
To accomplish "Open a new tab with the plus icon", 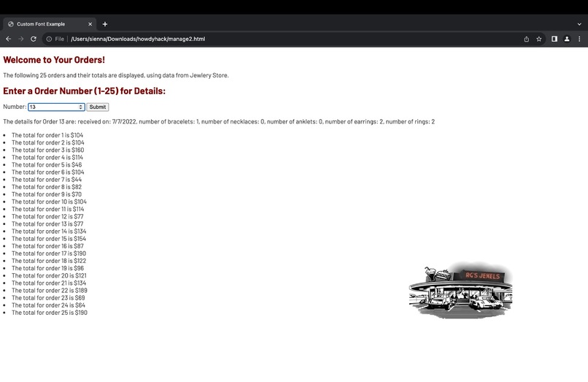I will 105,24.
